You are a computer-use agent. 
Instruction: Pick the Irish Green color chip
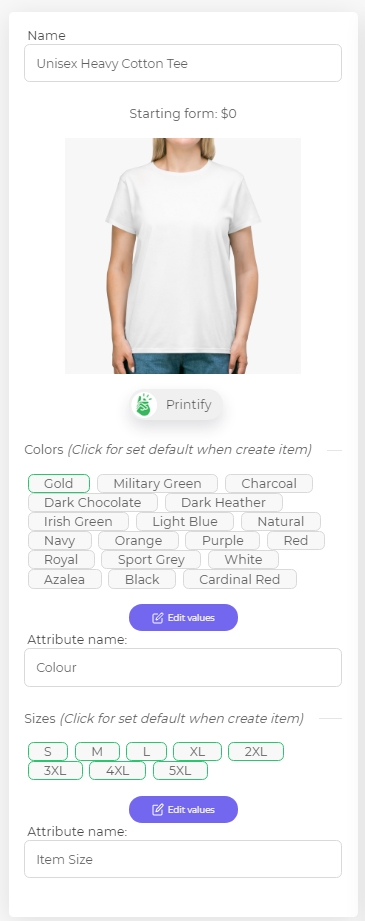(x=78, y=521)
